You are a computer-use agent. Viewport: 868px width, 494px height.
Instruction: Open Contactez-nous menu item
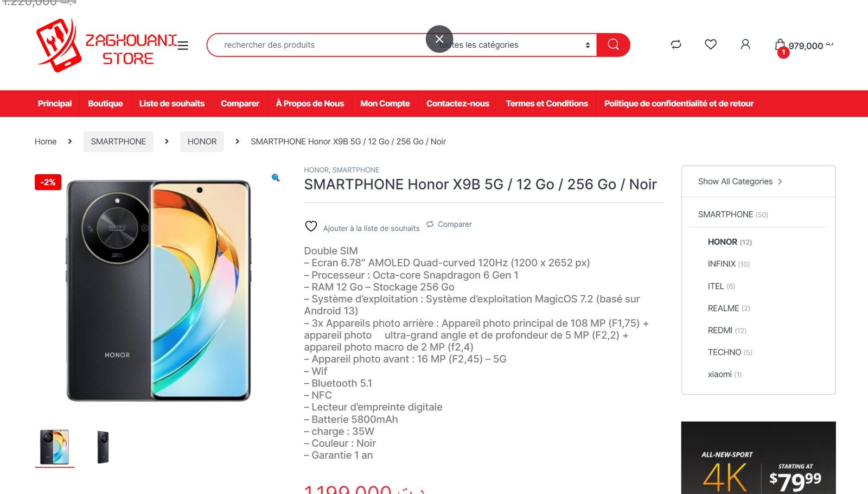pyautogui.click(x=458, y=104)
